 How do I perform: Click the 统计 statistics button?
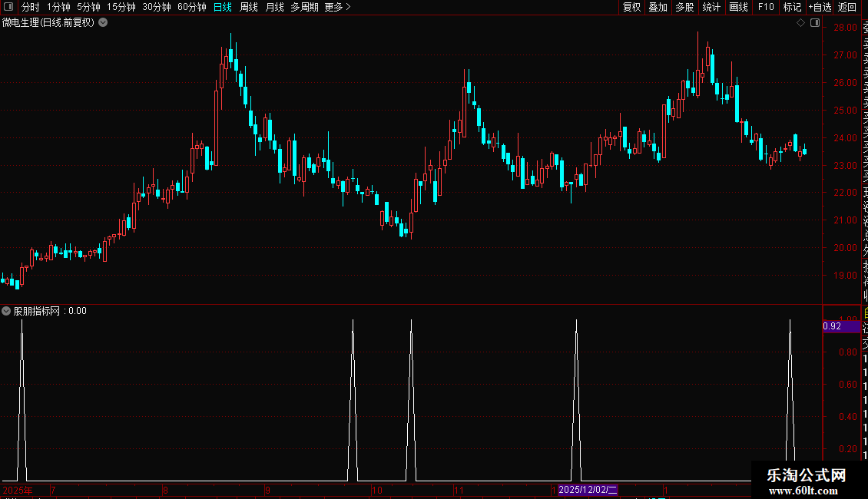711,7
